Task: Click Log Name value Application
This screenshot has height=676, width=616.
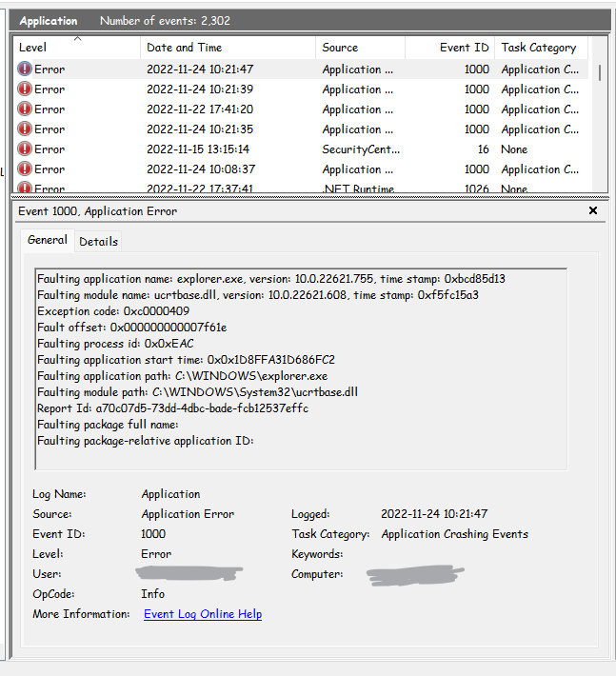Action: click(170, 494)
